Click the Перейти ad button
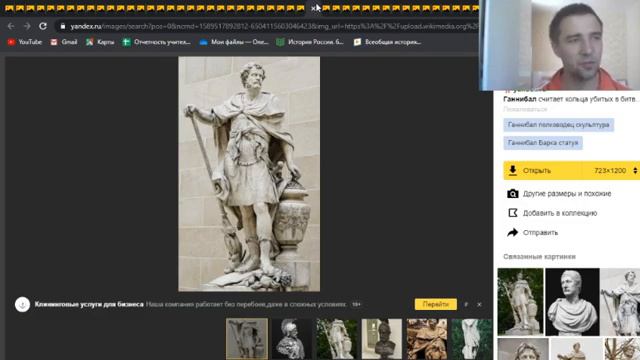The height and width of the screenshot is (360, 640). tap(436, 304)
